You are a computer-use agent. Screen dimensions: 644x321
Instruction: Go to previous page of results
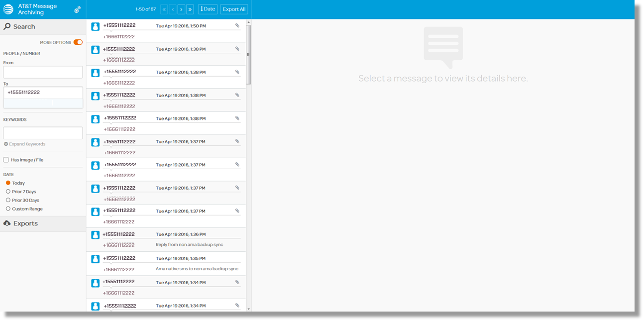point(173,9)
